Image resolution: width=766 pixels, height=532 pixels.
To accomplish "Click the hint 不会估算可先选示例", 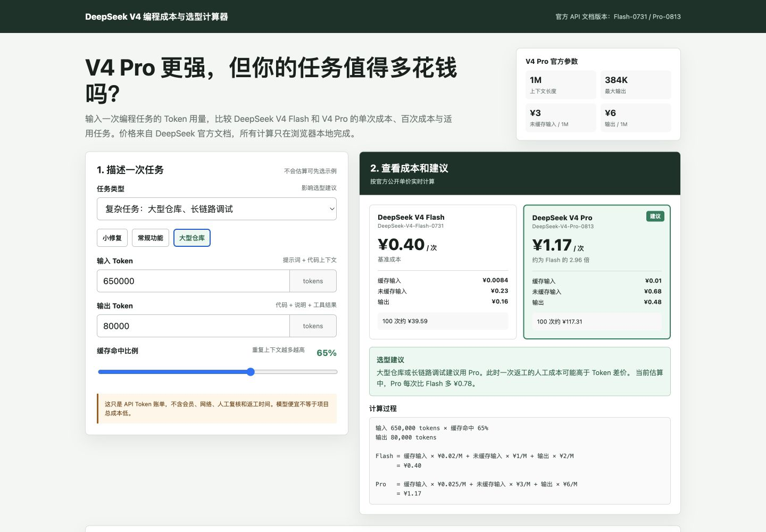I will click(x=310, y=171).
